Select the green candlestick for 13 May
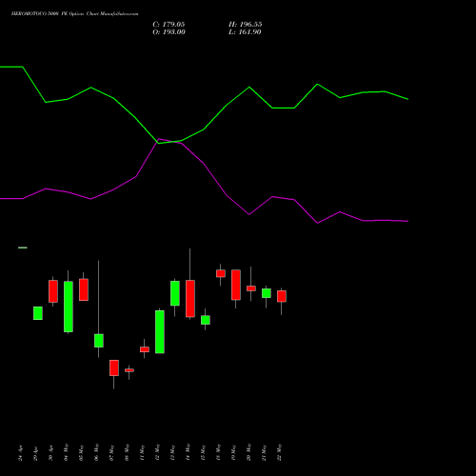Screen dimensions: 476x476 pyautogui.click(x=175, y=293)
